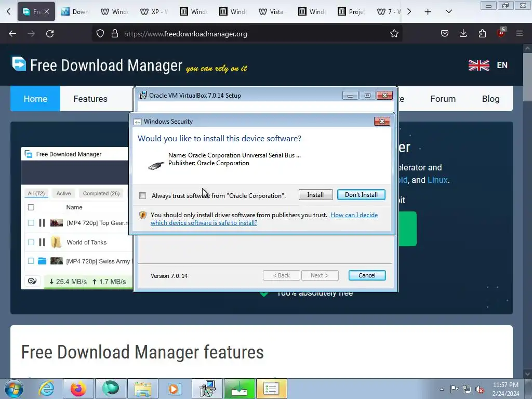Check Always trust software from Oracle Corporation

(143, 196)
